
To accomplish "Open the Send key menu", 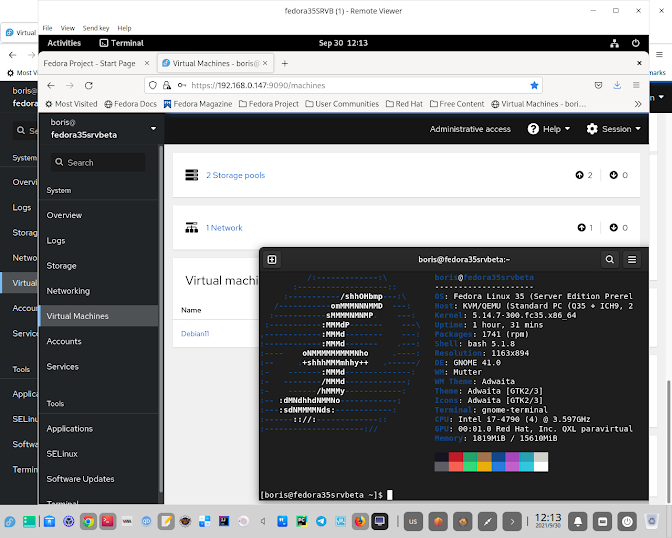I will point(96,28).
